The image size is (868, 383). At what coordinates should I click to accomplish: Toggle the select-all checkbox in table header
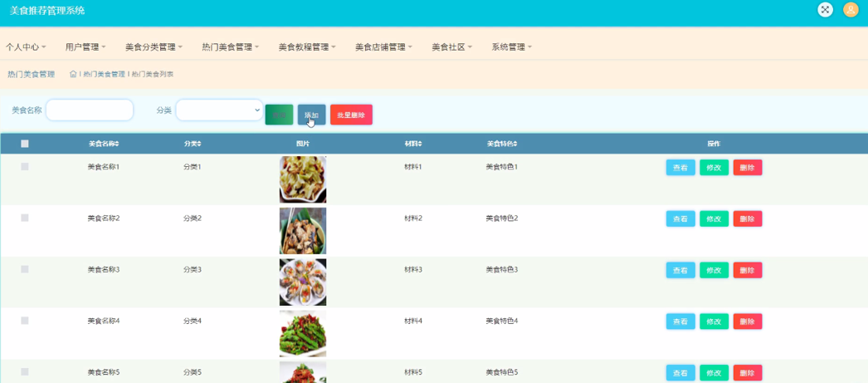[x=24, y=144]
